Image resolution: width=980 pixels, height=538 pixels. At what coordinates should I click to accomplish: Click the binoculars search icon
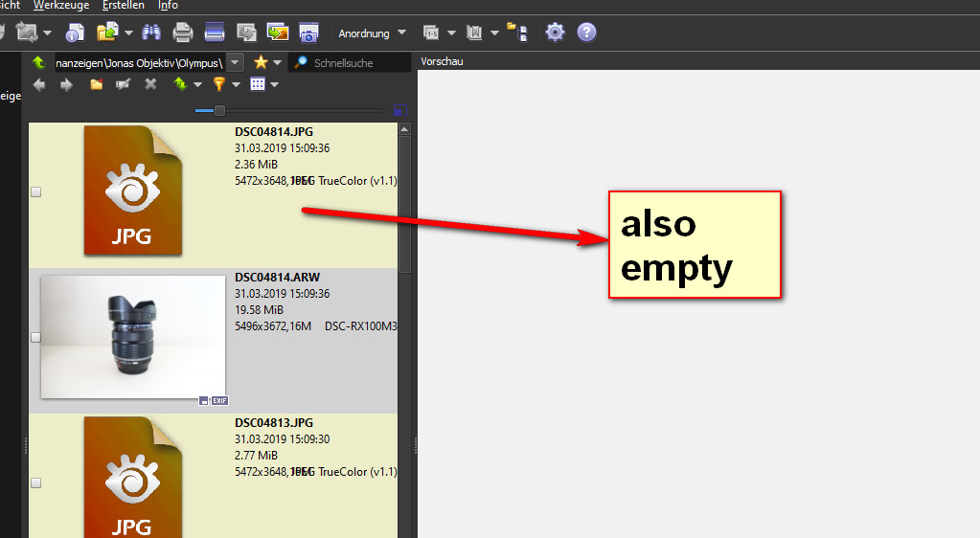[151, 33]
